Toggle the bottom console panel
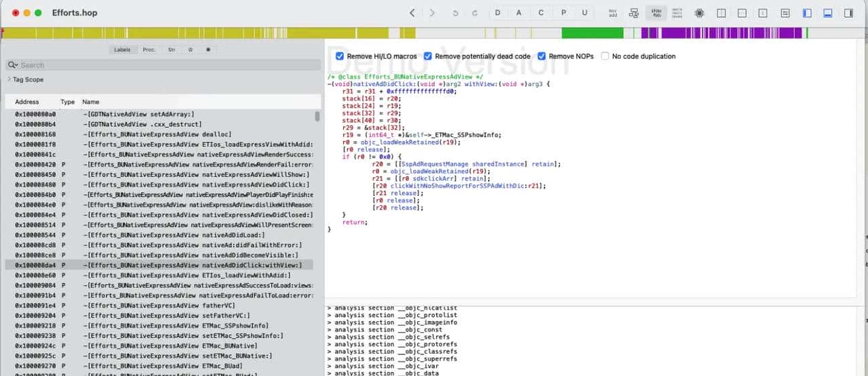 point(828,13)
